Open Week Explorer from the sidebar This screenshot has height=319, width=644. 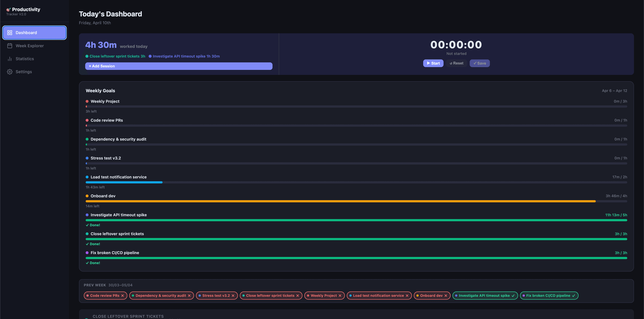tap(35, 46)
